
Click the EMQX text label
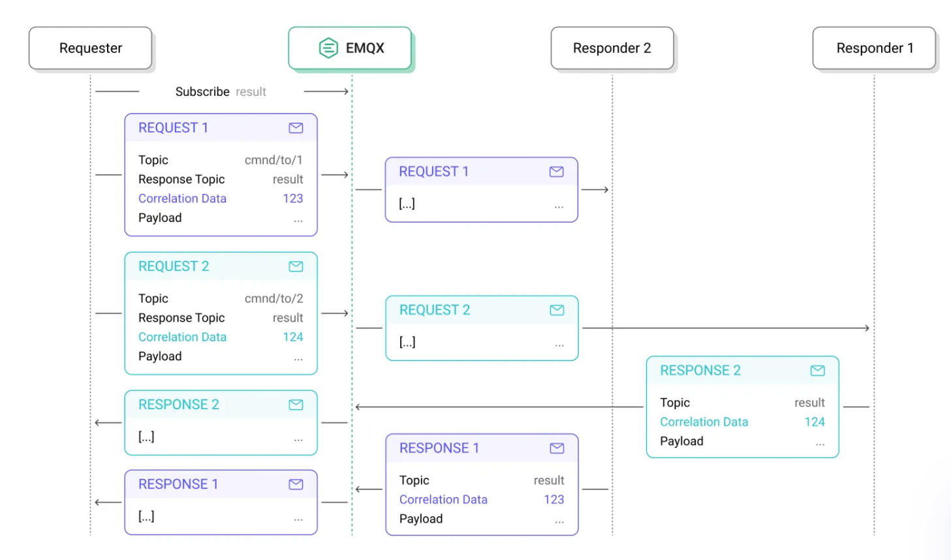coord(365,48)
